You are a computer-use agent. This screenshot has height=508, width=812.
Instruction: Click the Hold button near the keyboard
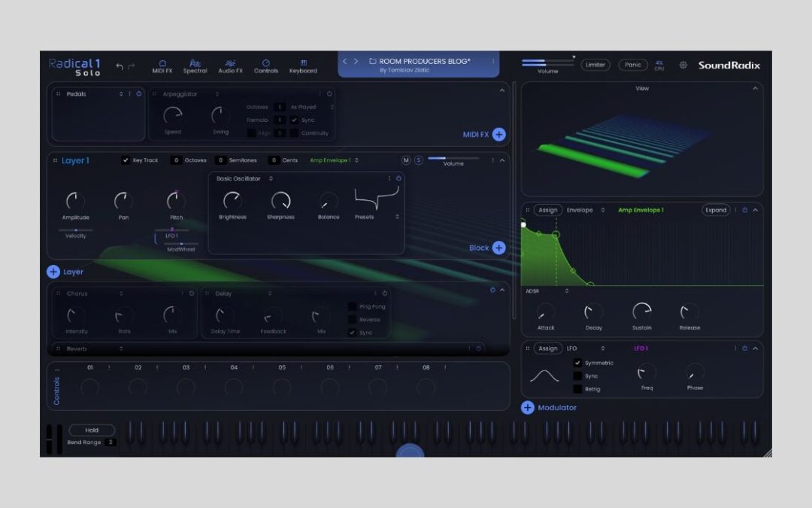[x=92, y=430]
